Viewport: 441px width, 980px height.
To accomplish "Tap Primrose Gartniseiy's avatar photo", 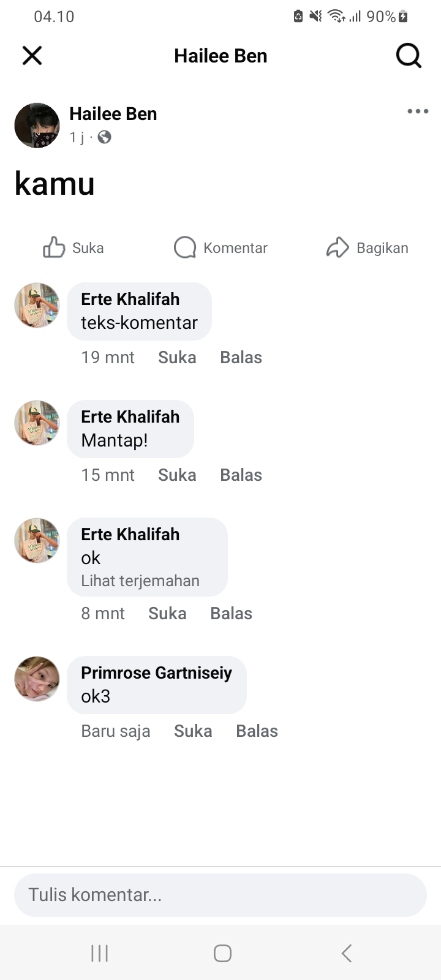I will click(x=37, y=679).
